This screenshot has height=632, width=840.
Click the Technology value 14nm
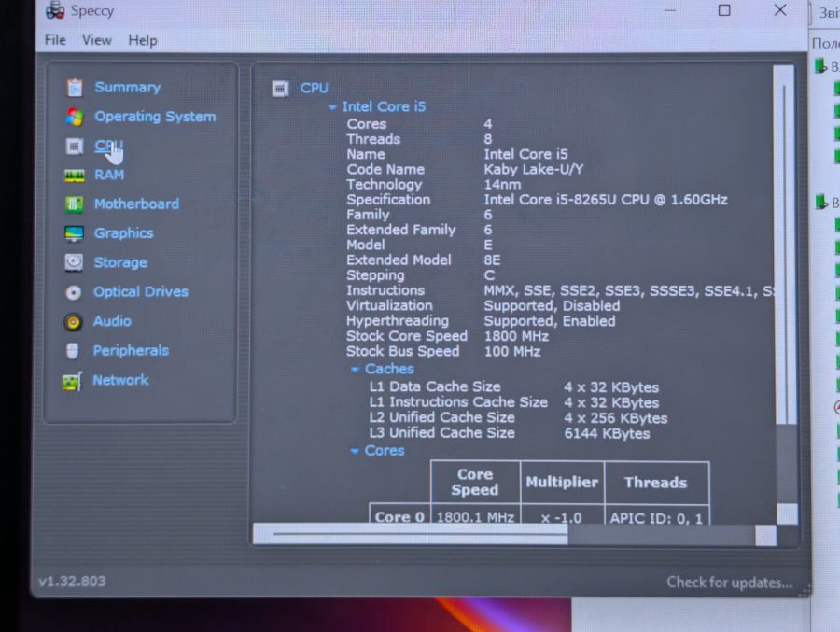pyautogui.click(x=502, y=185)
